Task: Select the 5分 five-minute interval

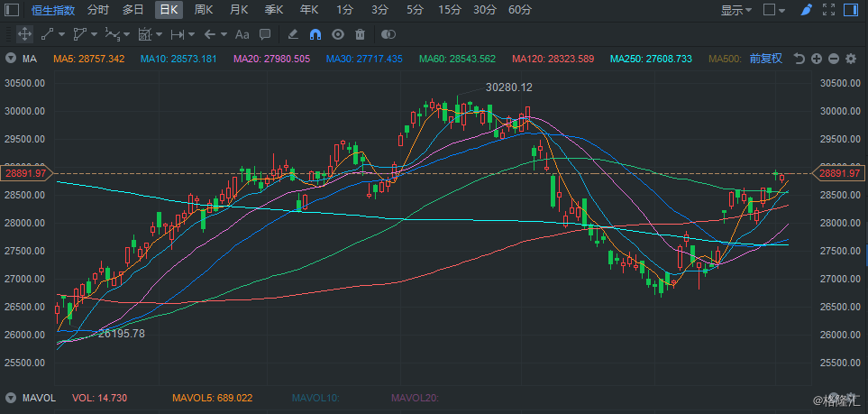Action: (x=415, y=9)
